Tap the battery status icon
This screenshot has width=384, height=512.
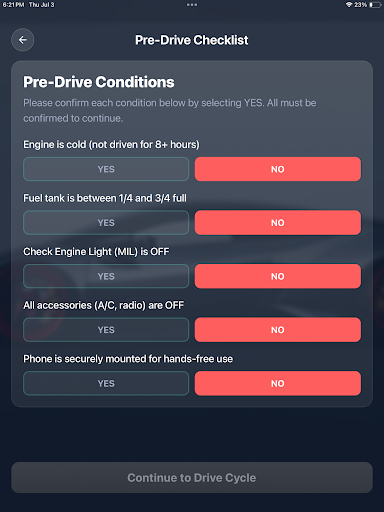tap(375, 5)
